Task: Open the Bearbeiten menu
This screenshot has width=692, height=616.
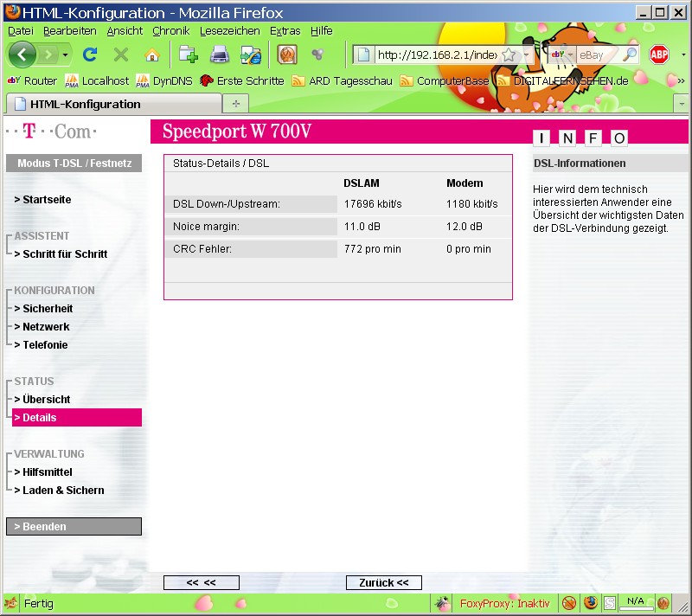Action: 70,31
